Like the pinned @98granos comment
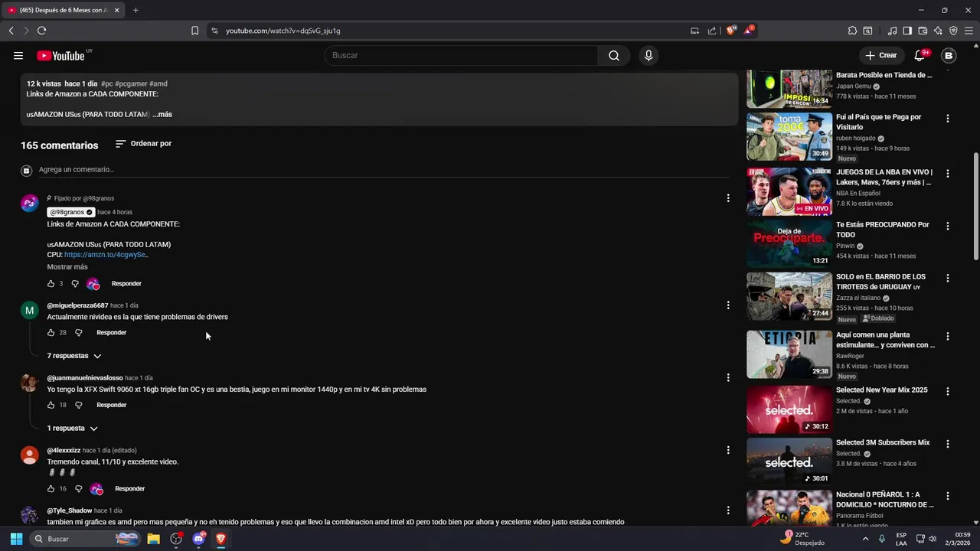The height and width of the screenshot is (551, 980). pos(51,284)
